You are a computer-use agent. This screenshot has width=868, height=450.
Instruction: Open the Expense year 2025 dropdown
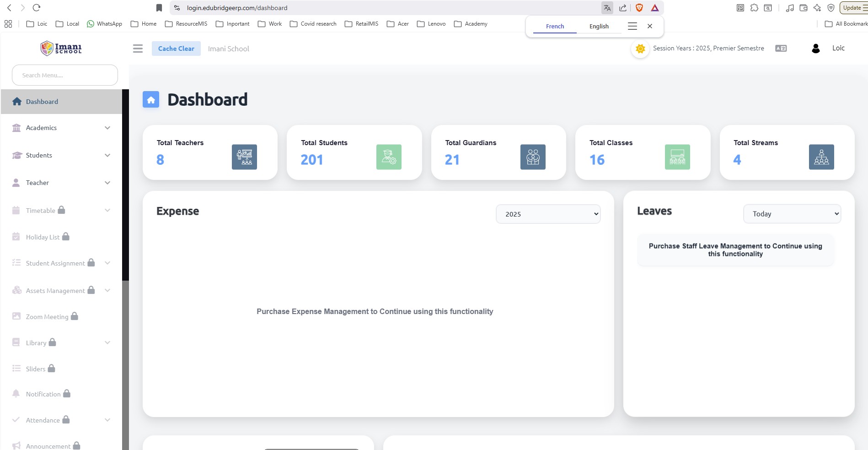(x=548, y=214)
